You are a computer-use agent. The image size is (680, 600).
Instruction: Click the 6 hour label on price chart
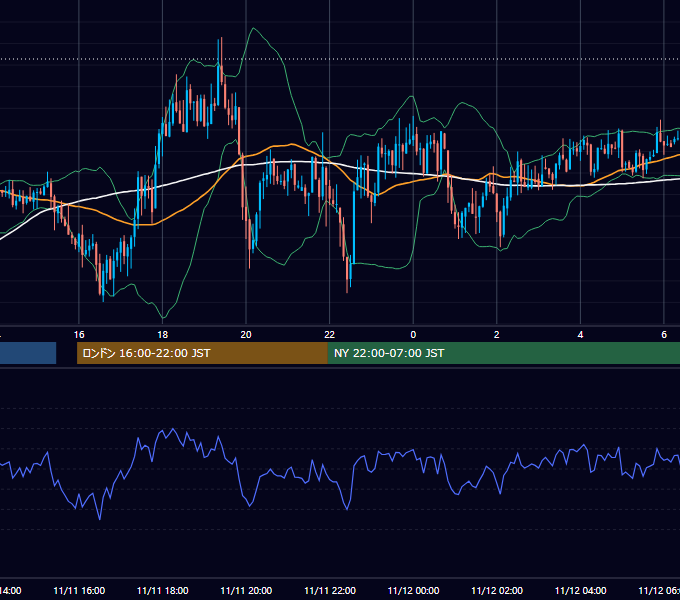[664, 335]
